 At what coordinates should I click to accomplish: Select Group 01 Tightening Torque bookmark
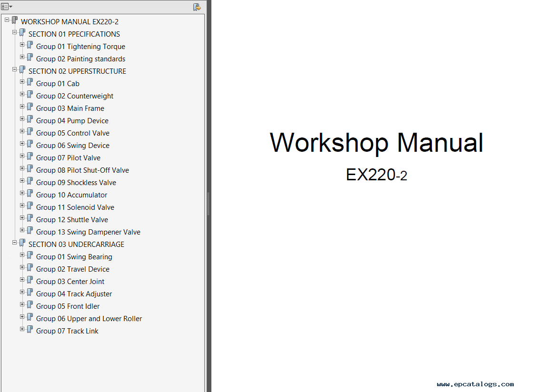click(x=80, y=47)
